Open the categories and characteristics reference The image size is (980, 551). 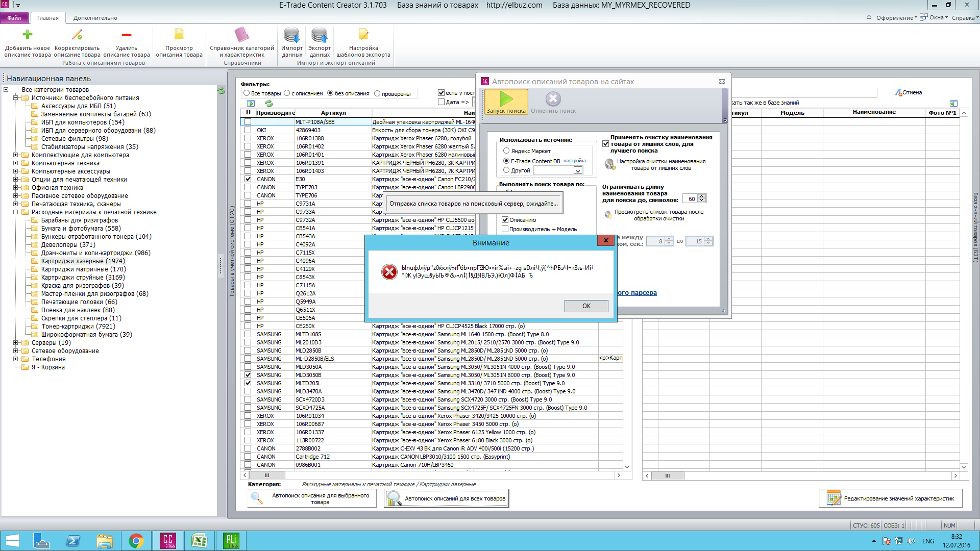[x=242, y=35]
